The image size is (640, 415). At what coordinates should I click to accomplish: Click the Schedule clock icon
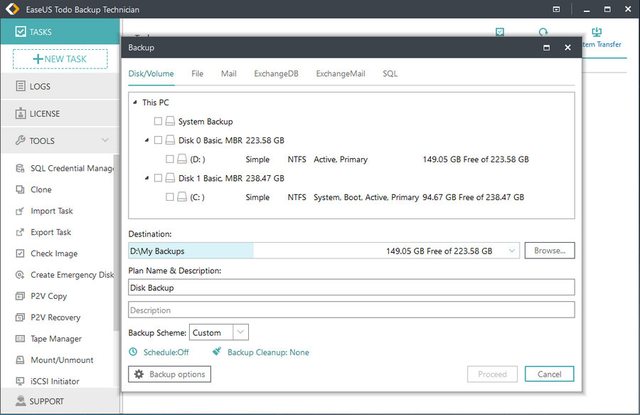click(x=134, y=352)
